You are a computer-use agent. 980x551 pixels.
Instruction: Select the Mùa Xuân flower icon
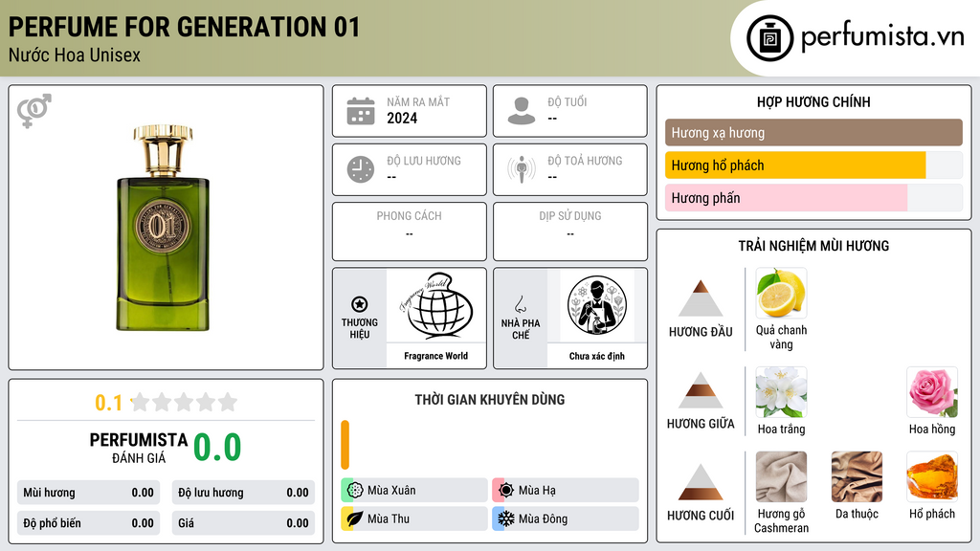(355, 491)
